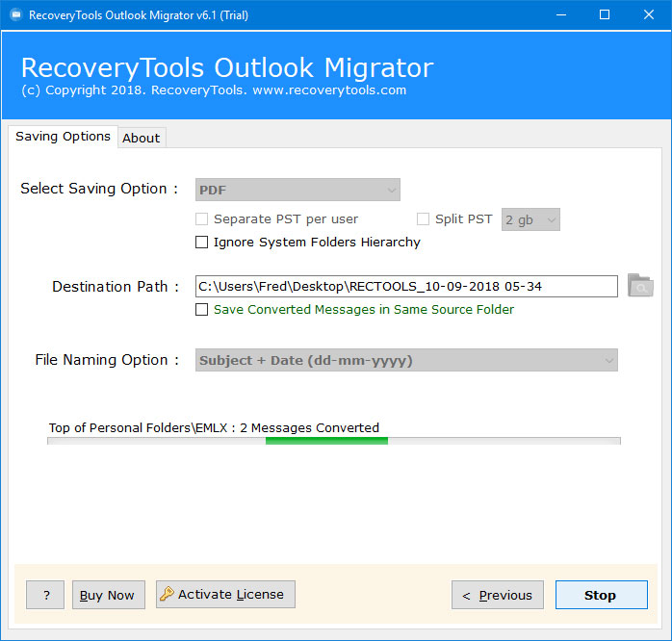Check Save Converted Messages in Same Source Folder
The height and width of the screenshot is (641, 672).
pos(201,309)
